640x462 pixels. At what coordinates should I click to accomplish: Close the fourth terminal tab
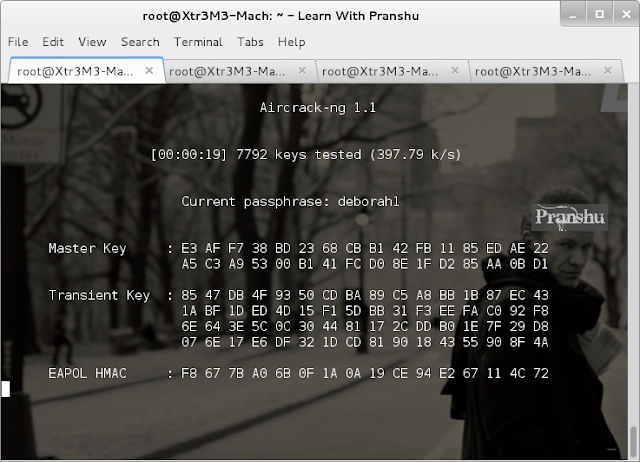pyautogui.click(x=608, y=71)
